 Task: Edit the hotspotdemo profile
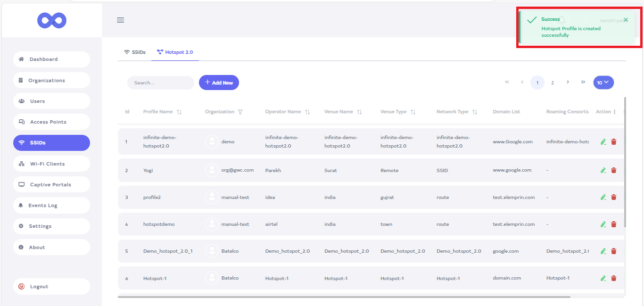pos(603,224)
